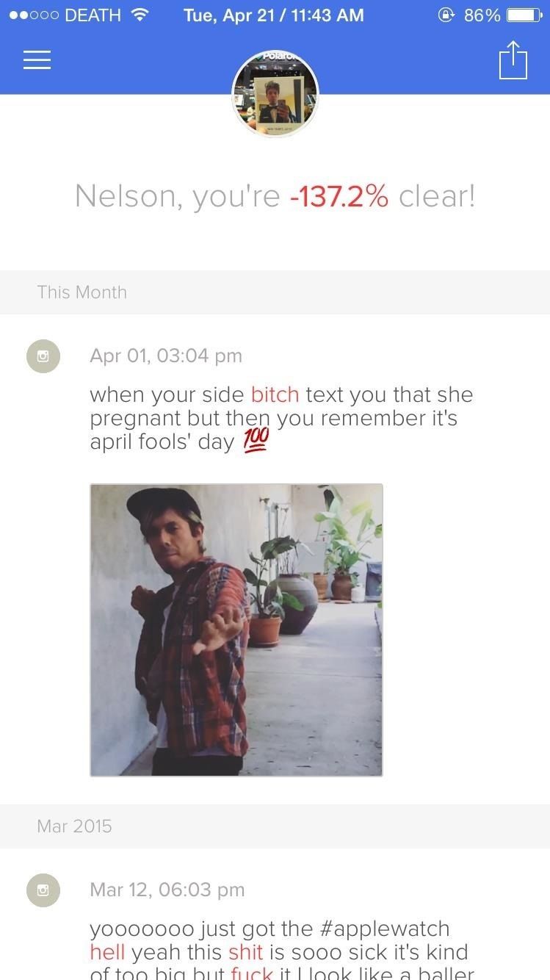Tap the Instagram icon beside Mar 12 post
This screenshot has width=550, height=980.
(x=43, y=890)
